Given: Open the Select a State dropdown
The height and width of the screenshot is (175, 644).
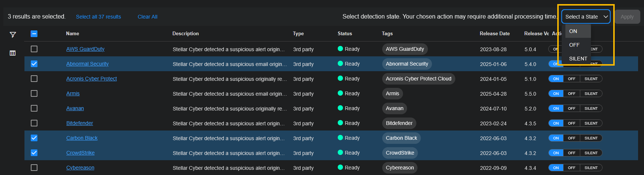Looking at the screenshot, I should tap(586, 17).
